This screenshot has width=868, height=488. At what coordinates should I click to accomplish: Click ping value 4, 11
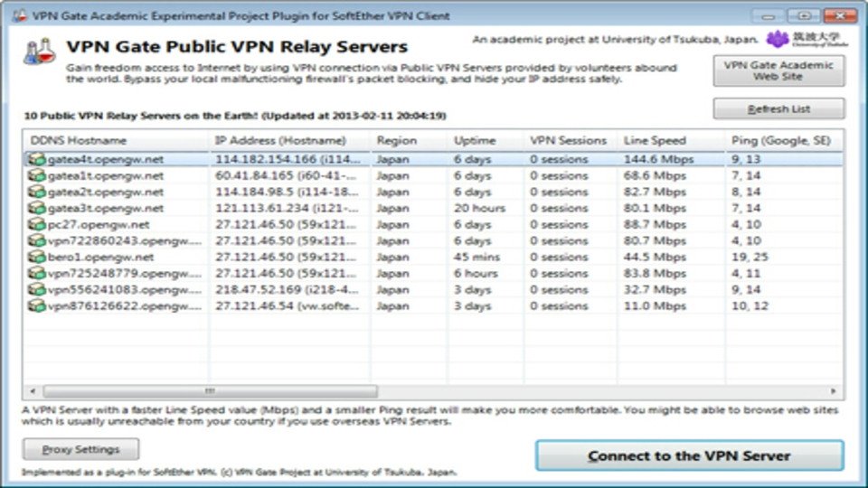(746, 273)
